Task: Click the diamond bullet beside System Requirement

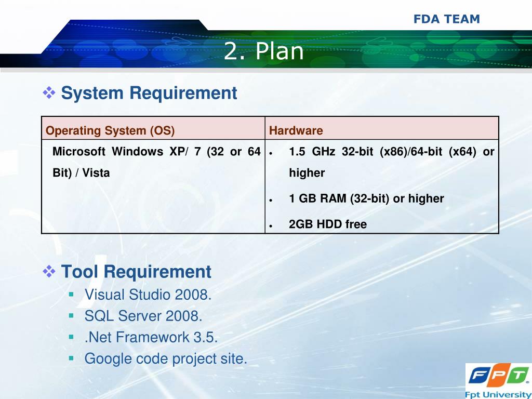Action: click(49, 92)
